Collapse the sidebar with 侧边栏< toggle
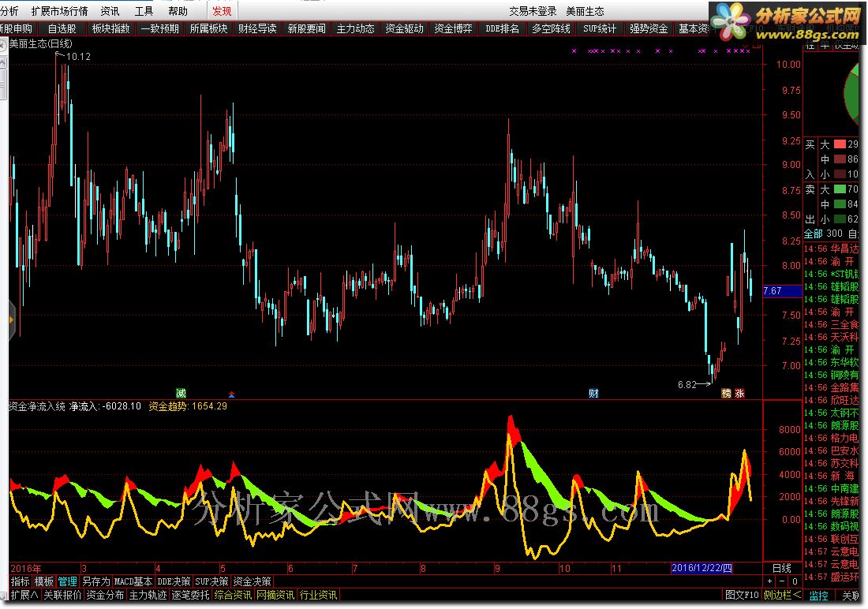This screenshot has height=609, width=868. click(782, 595)
